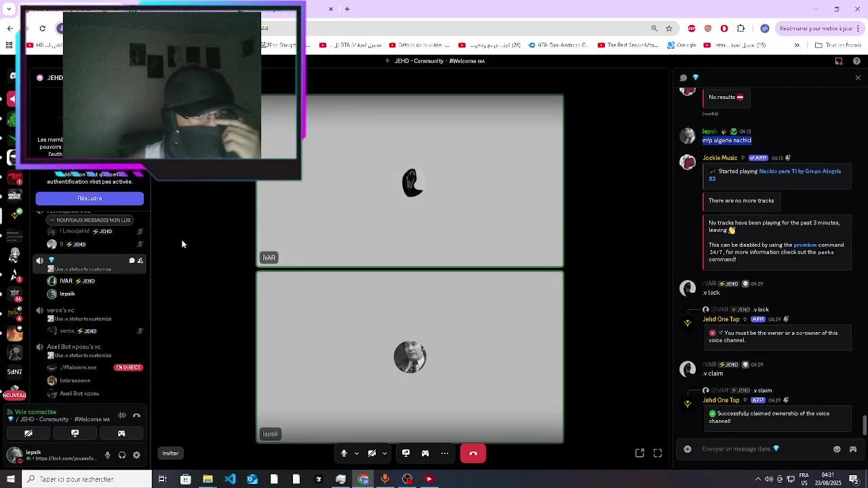The height and width of the screenshot is (488, 868).
Task: Open apps launcher icon in chat input
Action: (853, 449)
